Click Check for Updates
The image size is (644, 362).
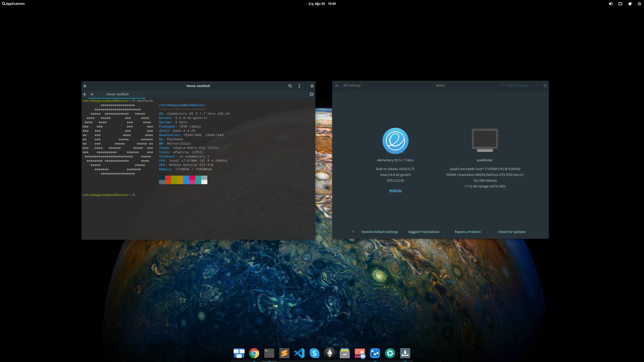pos(512,232)
